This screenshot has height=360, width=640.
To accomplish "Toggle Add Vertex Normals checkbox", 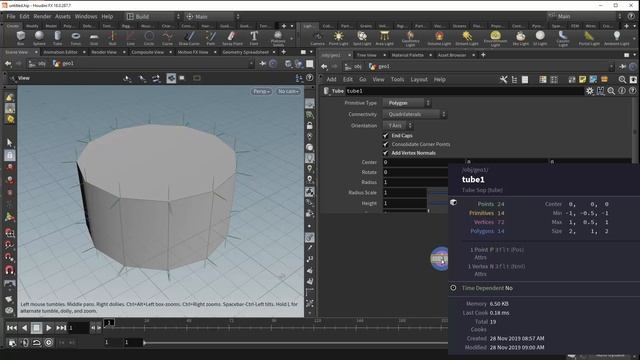I will point(386,153).
